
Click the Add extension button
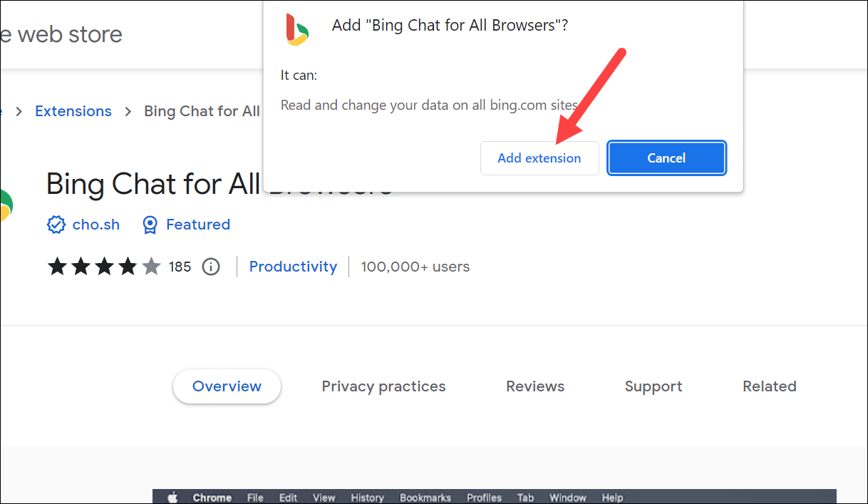coord(539,158)
